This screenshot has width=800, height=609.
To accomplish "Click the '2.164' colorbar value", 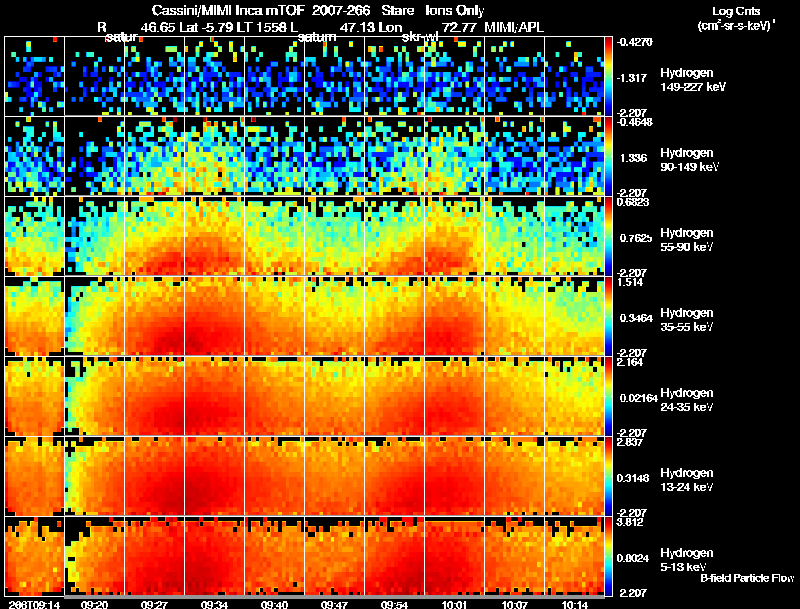I will (x=630, y=362).
